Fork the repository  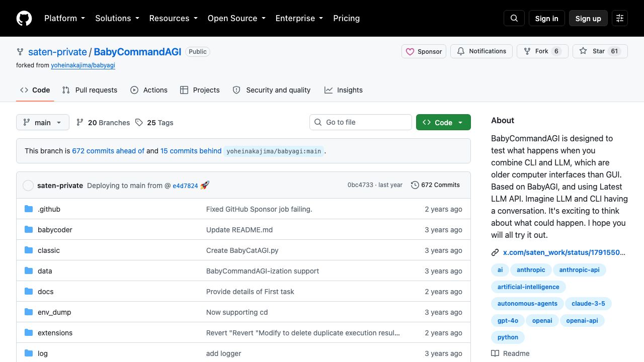542,51
